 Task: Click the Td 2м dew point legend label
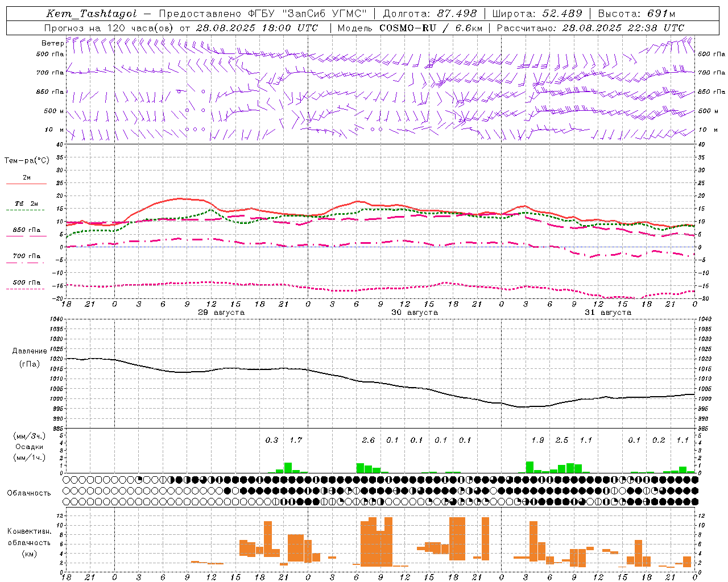point(26,203)
